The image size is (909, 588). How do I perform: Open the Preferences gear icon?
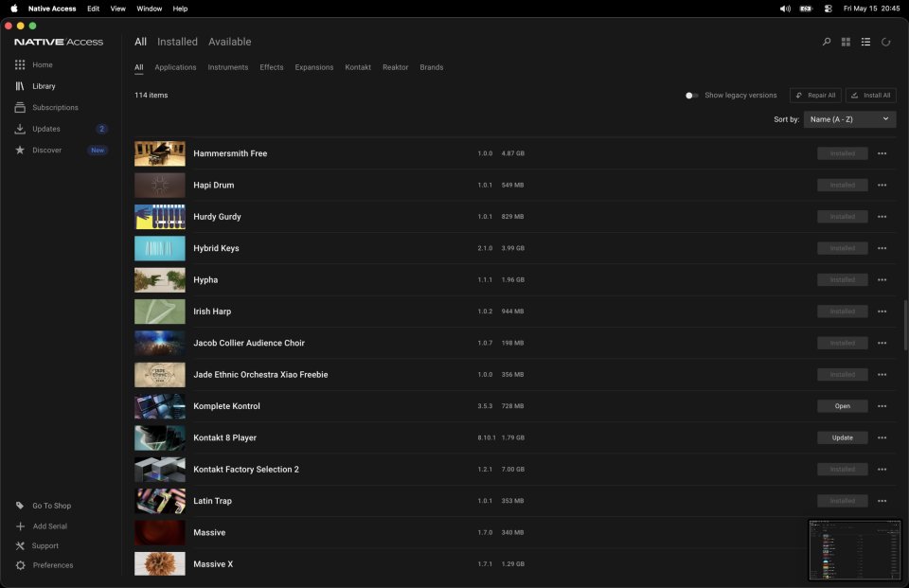[x=20, y=565]
